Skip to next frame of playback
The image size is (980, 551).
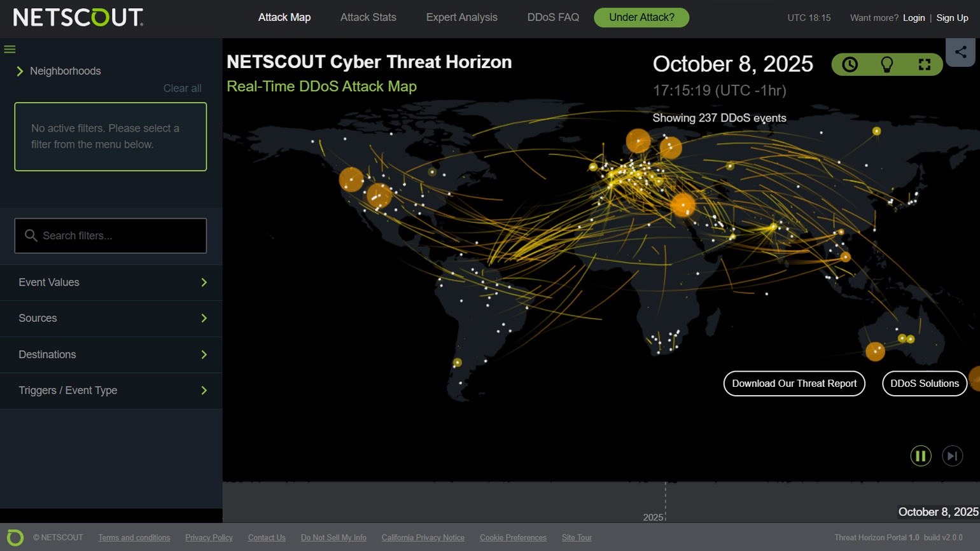952,456
